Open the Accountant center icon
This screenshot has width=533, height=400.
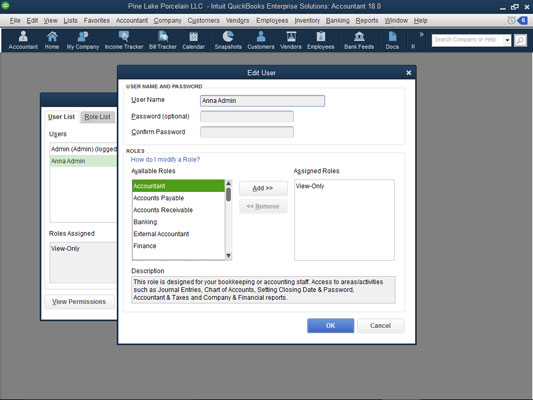coord(23,40)
